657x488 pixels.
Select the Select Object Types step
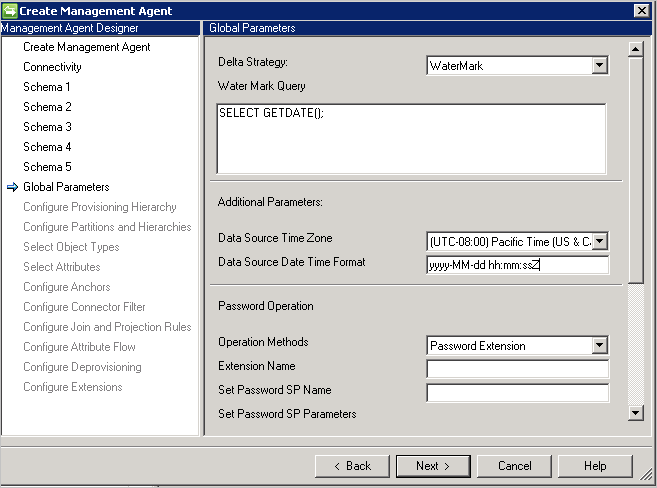coord(71,247)
